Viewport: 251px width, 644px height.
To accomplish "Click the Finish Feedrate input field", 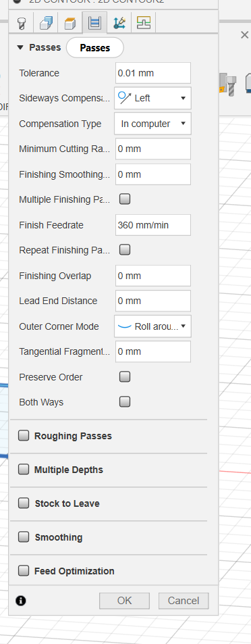I will pos(153,225).
